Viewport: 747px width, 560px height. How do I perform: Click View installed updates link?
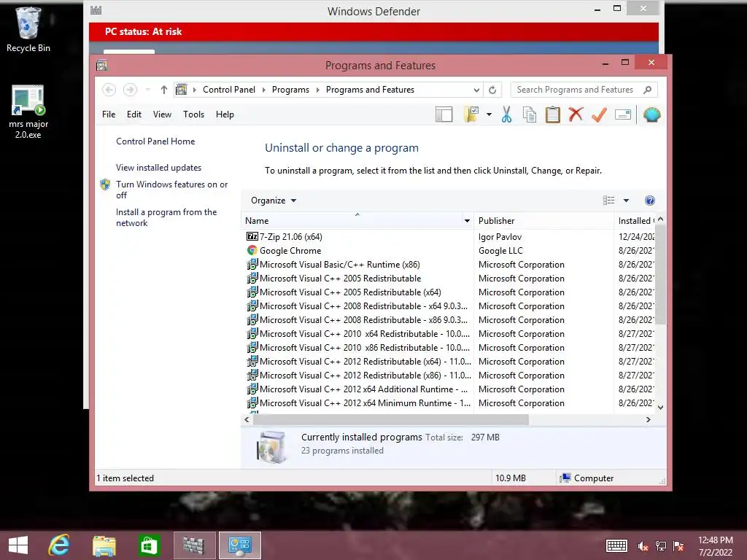(158, 168)
